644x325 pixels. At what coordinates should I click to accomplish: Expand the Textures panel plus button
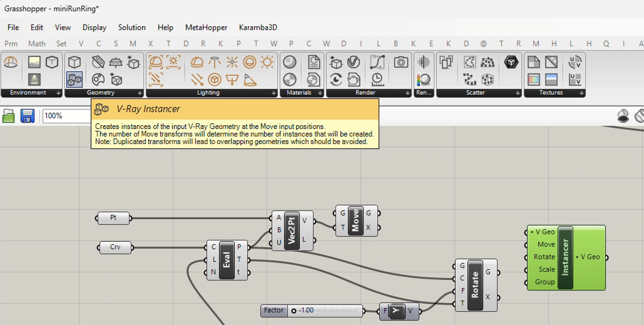581,93
